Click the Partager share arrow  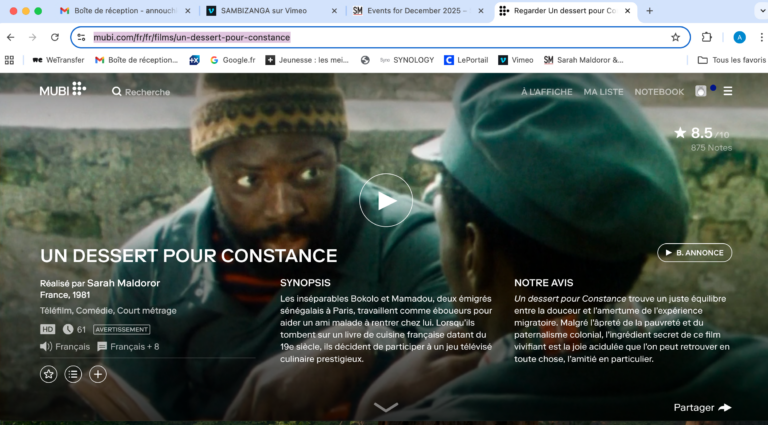725,407
